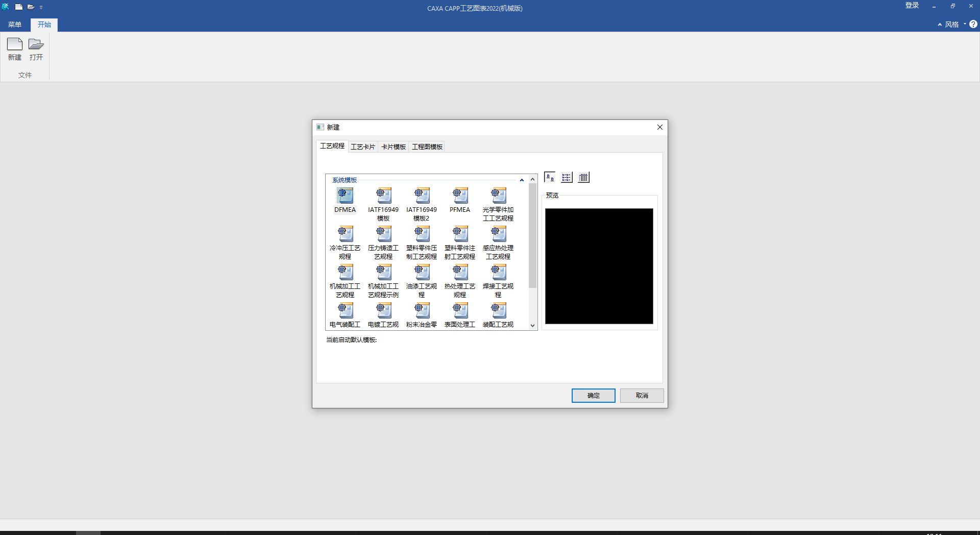Click 登录 to log in
Screen dimensions: 980x535
tap(912, 6)
